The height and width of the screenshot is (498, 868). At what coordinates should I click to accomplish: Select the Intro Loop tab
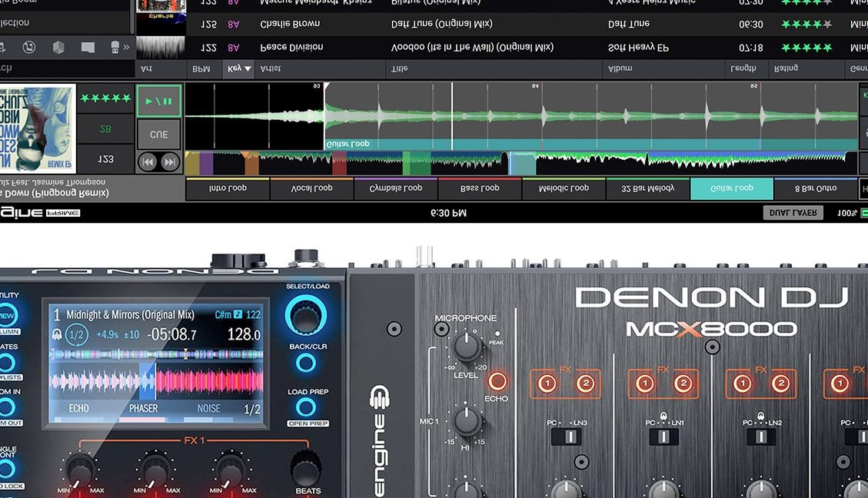[x=228, y=188]
